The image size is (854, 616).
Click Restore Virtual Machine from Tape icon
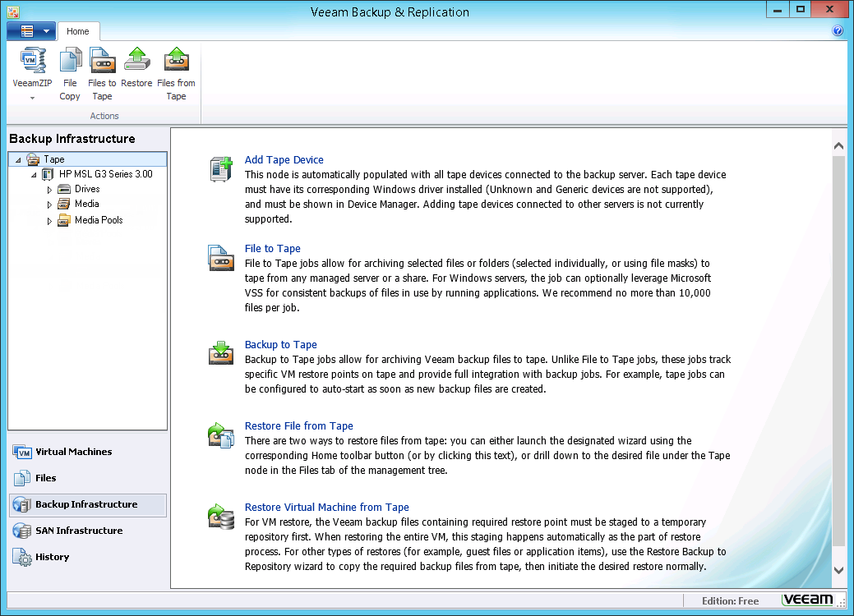(x=221, y=517)
